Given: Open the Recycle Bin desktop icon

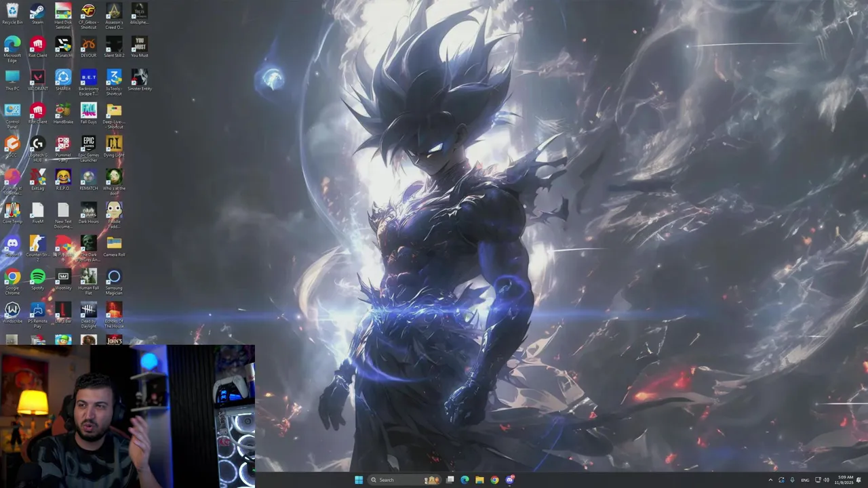Looking at the screenshot, I should 12,14.
